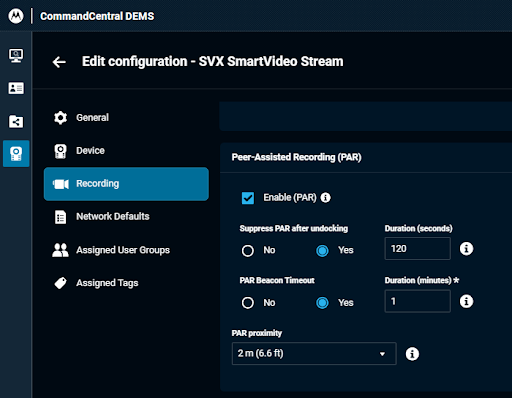The height and width of the screenshot is (398, 512).
Task: Open the General settings tab
Action: (126, 118)
